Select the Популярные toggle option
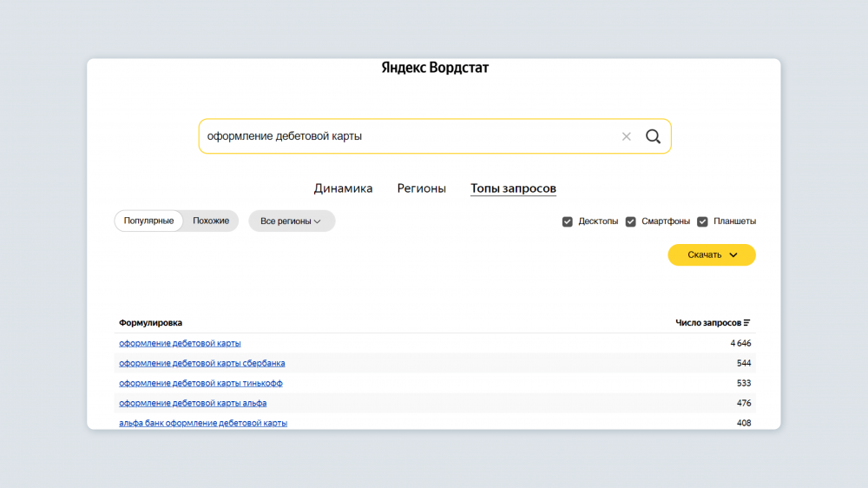This screenshot has width=868, height=488. point(148,221)
